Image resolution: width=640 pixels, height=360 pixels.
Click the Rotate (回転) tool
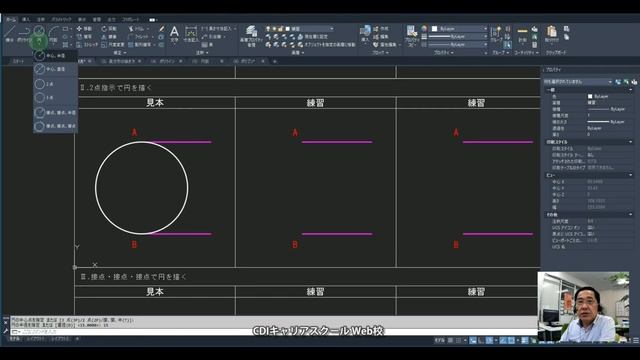tap(109, 29)
